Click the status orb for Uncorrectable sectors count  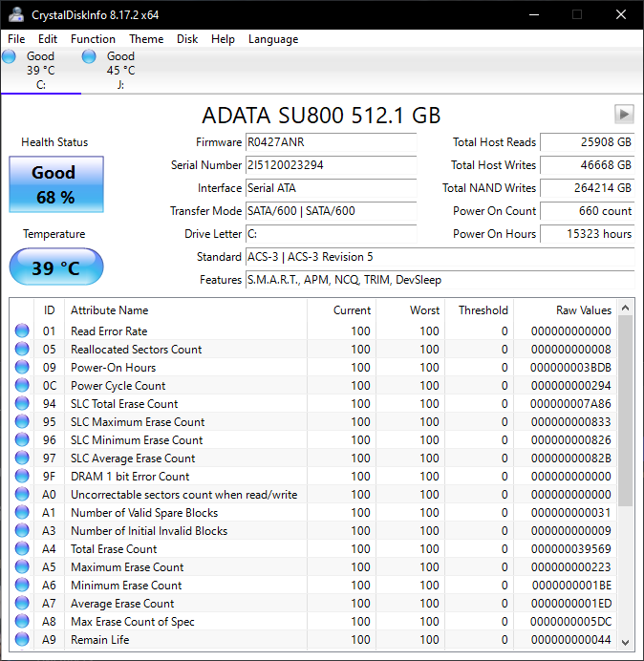point(22,494)
